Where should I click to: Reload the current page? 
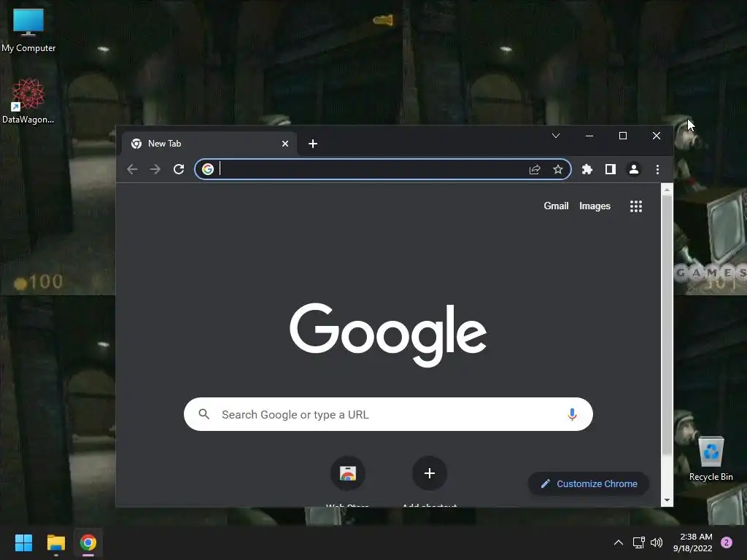coord(179,169)
